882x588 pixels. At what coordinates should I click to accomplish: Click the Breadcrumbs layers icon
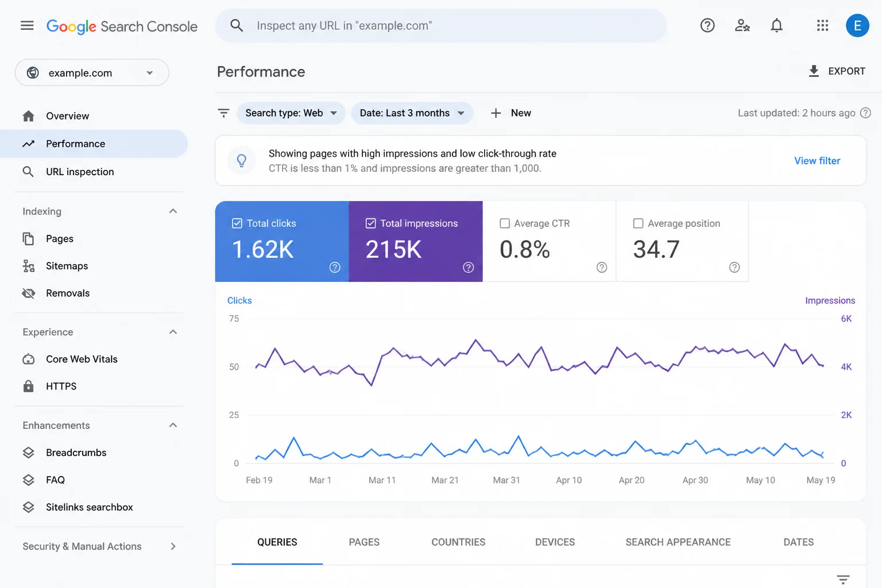tap(28, 453)
